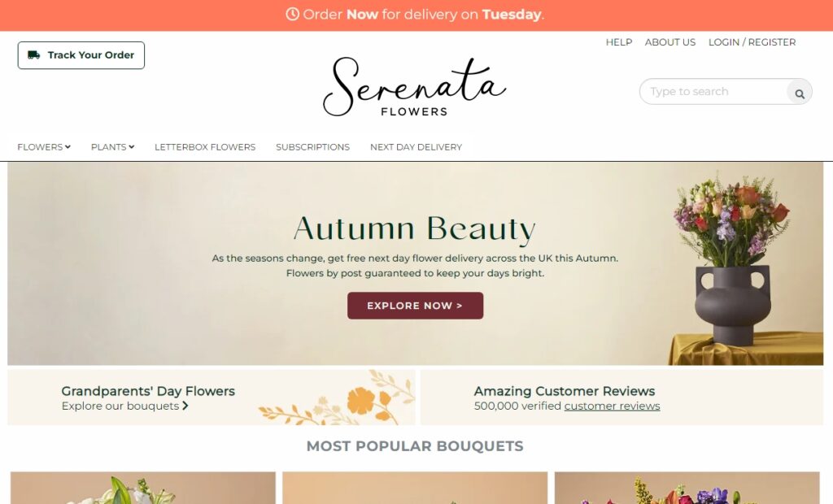Click the delivery truck icon

pos(33,54)
